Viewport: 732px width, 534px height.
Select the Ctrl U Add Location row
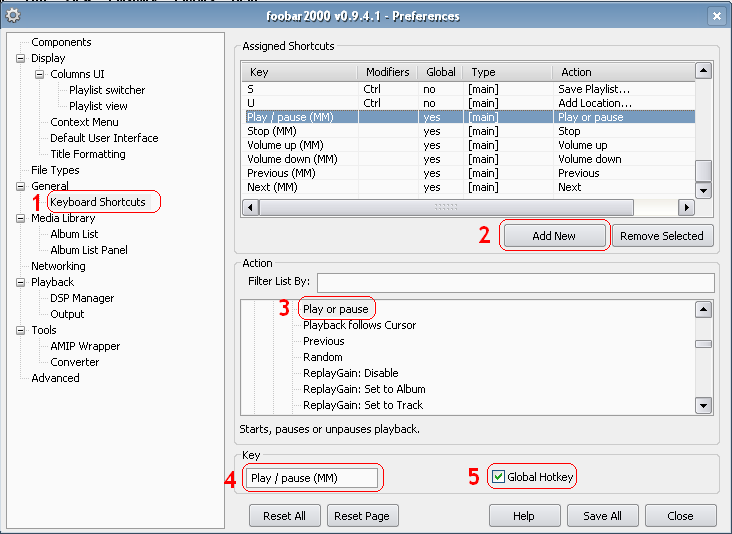469,103
